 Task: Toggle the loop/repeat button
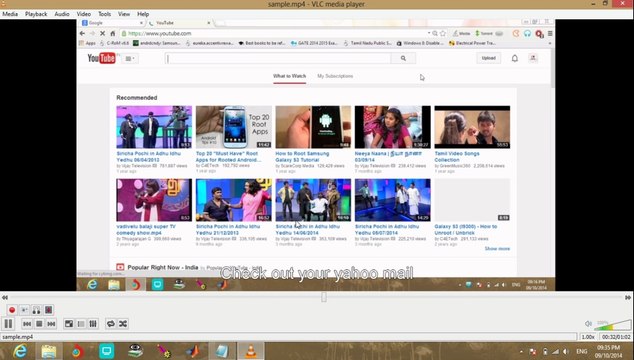point(111,324)
